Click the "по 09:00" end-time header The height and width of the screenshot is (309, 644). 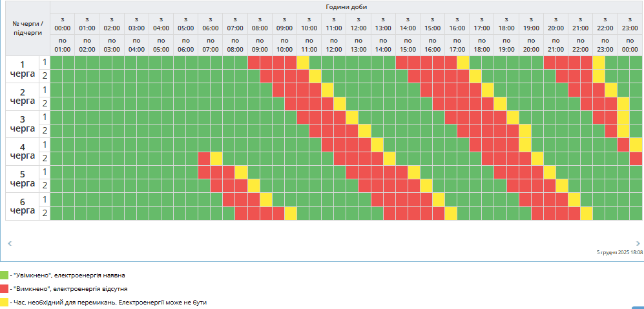[x=260, y=45]
